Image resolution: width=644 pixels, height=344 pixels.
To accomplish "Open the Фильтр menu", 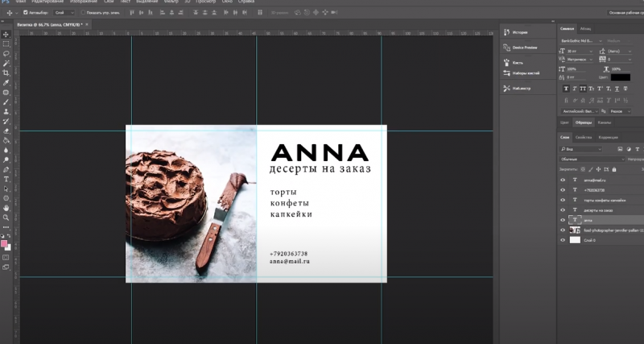I will [171, 2].
